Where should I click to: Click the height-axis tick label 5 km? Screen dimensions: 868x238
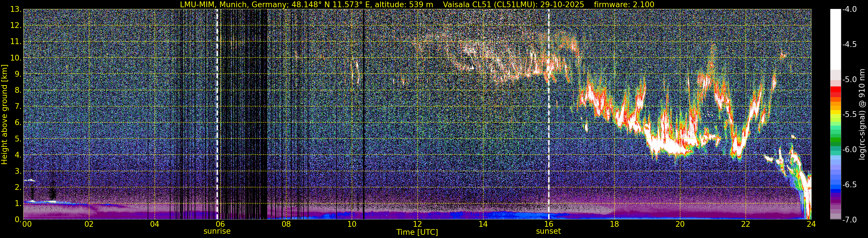[x=18, y=139]
